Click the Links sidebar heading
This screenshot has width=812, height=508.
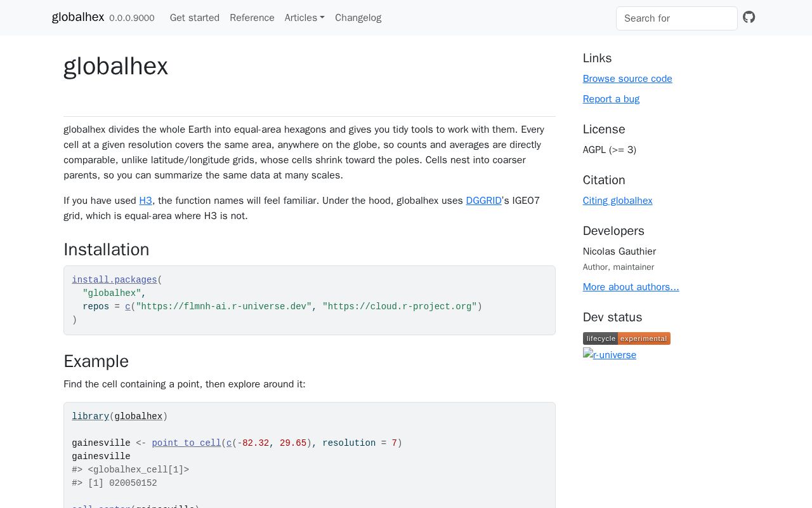click(x=597, y=58)
